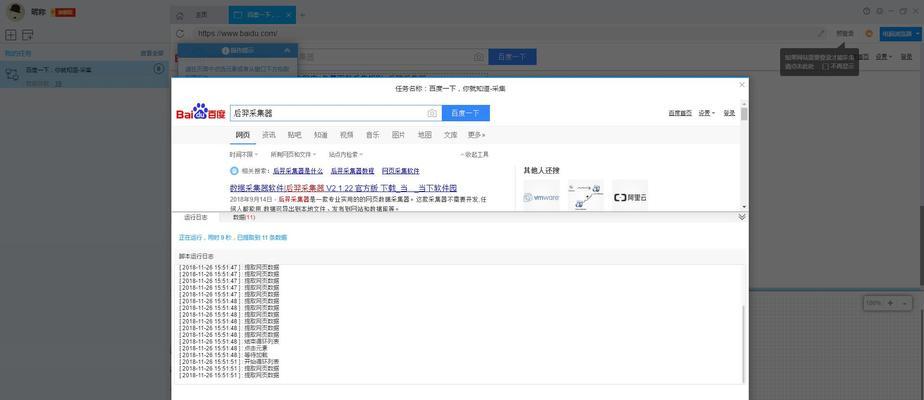Image resolution: width=924 pixels, height=400 pixels.
Task: Select the 知道 search tab
Action: tap(321, 135)
